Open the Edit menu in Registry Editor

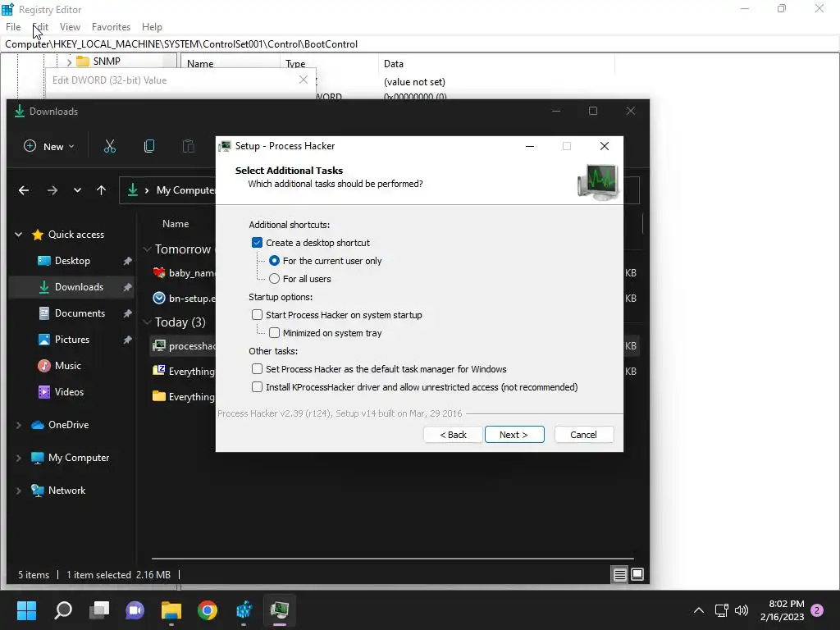coord(40,27)
